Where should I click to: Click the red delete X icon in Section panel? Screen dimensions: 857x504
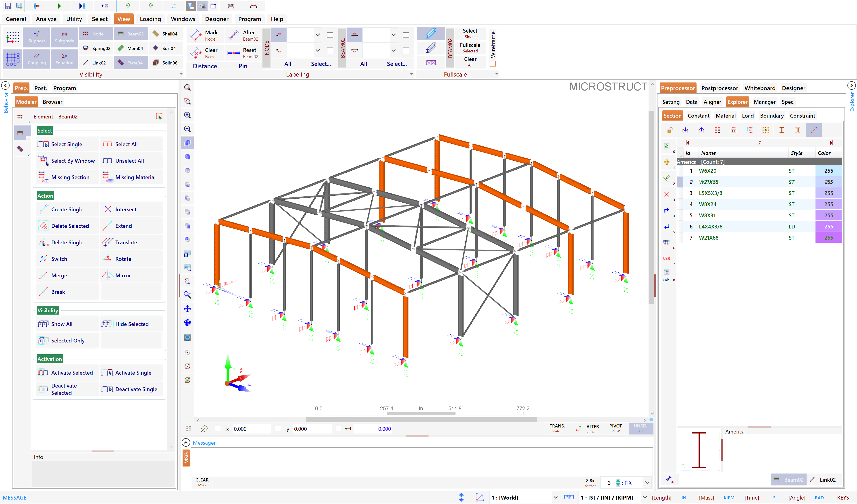[667, 195]
